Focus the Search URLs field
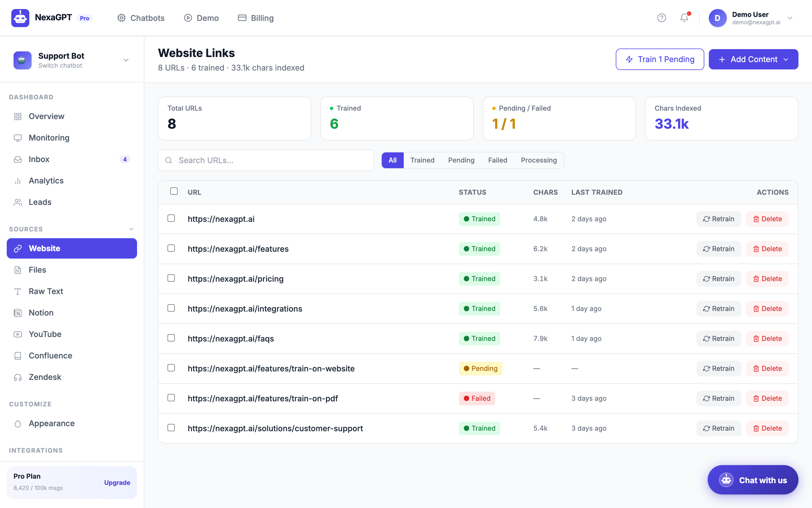Viewport: 812px width, 508px height. 266,160
